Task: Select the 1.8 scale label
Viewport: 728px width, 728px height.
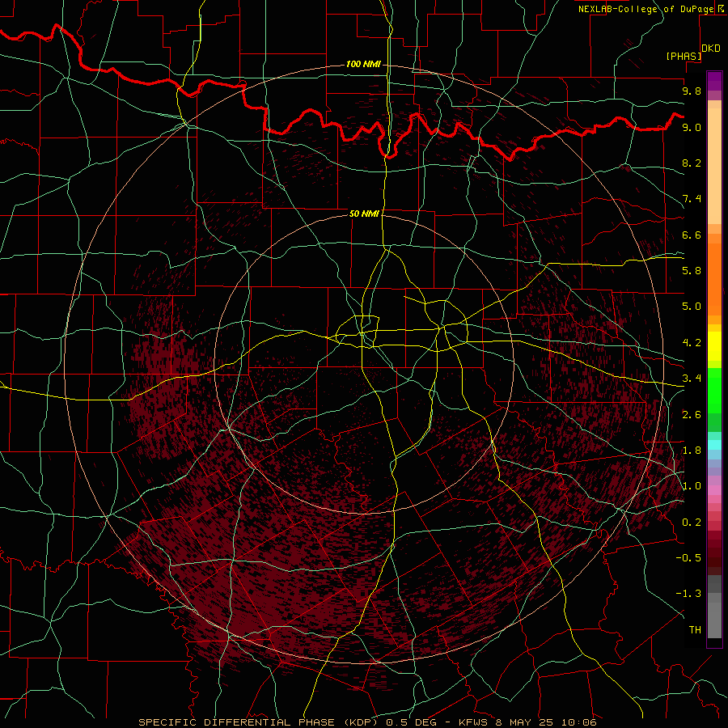Action: [x=692, y=451]
